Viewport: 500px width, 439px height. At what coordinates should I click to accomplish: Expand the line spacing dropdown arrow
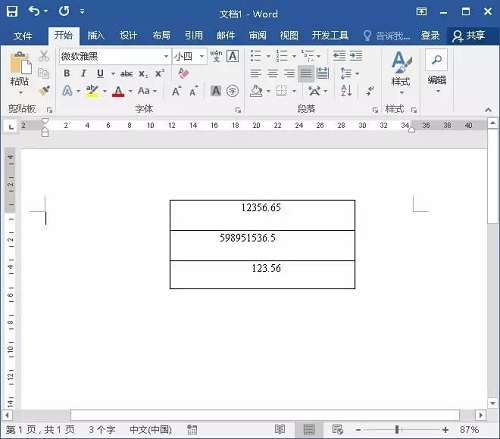tap(357, 74)
